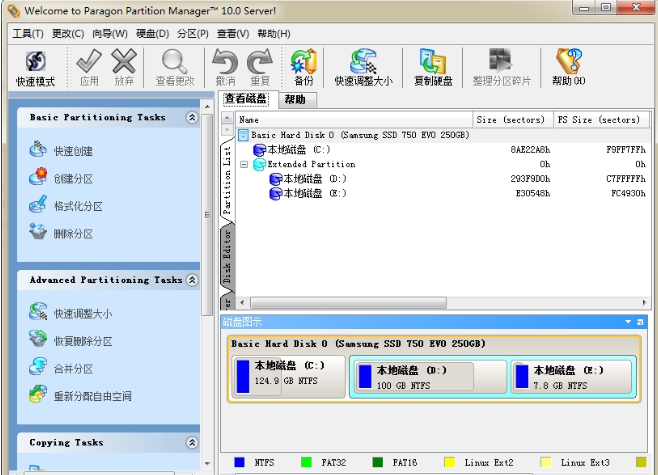Open the 硬盘(D) menu
The image size is (658, 475).
tap(150, 33)
